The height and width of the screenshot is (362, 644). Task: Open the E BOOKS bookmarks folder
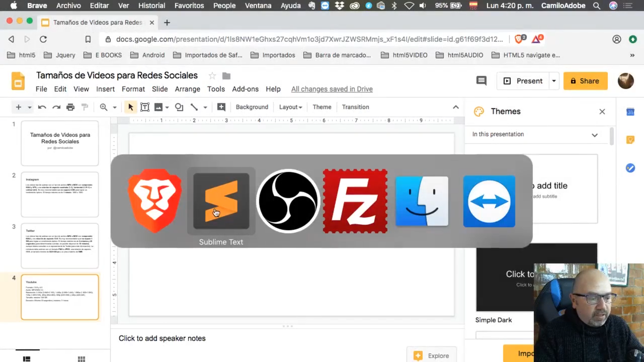coord(103,55)
